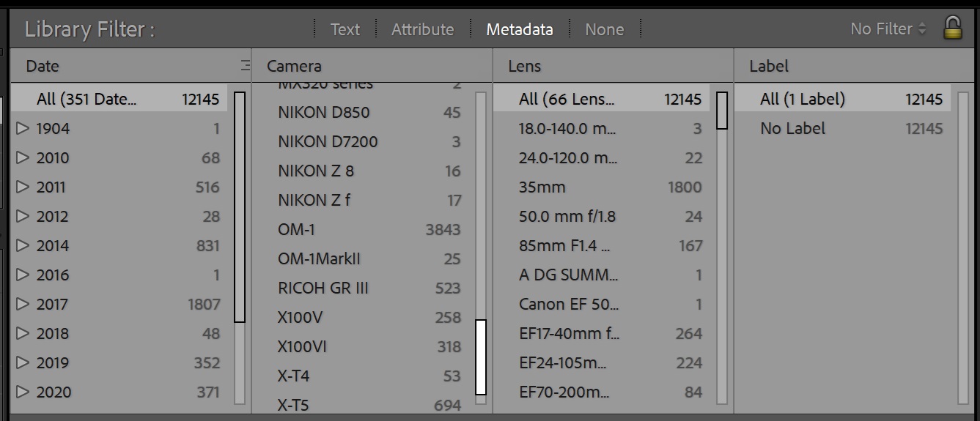Expand the 2019 date entry
The width and height of the screenshot is (980, 421).
(23, 362)
